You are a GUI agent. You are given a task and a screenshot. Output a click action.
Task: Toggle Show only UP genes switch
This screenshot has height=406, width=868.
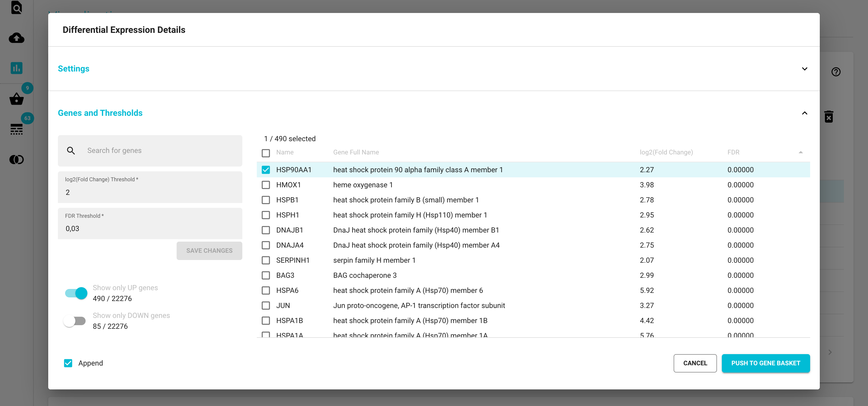(x=76, y=293)
